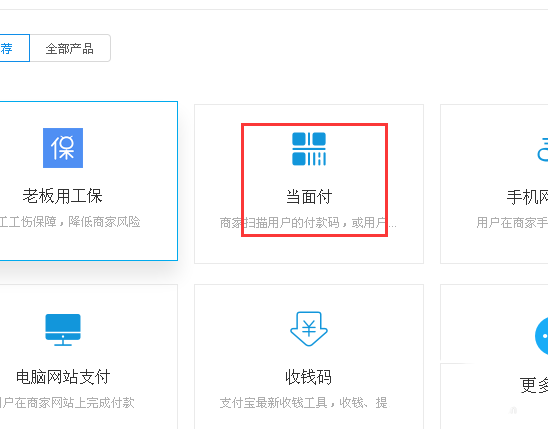
Task: Open the 电脑网站支付 product title
Action: pos(63,377)
